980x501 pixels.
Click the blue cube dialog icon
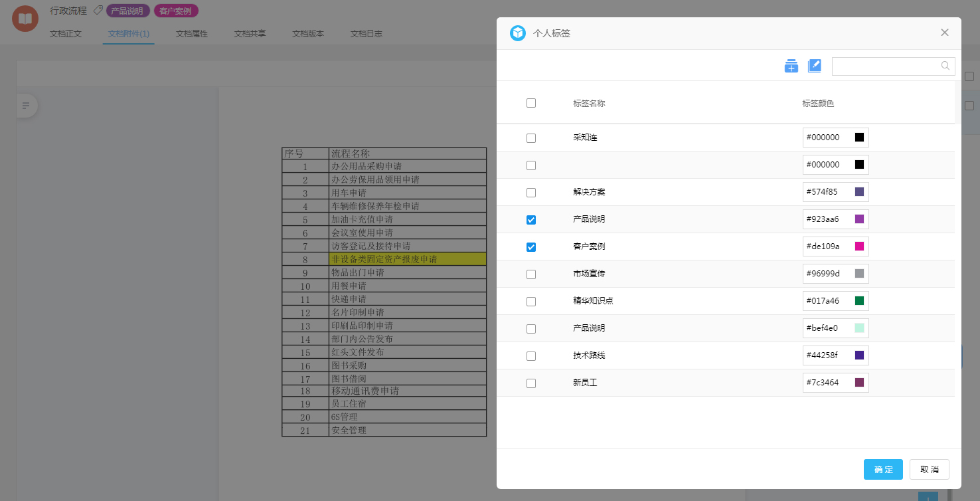(x=518, y=33)
